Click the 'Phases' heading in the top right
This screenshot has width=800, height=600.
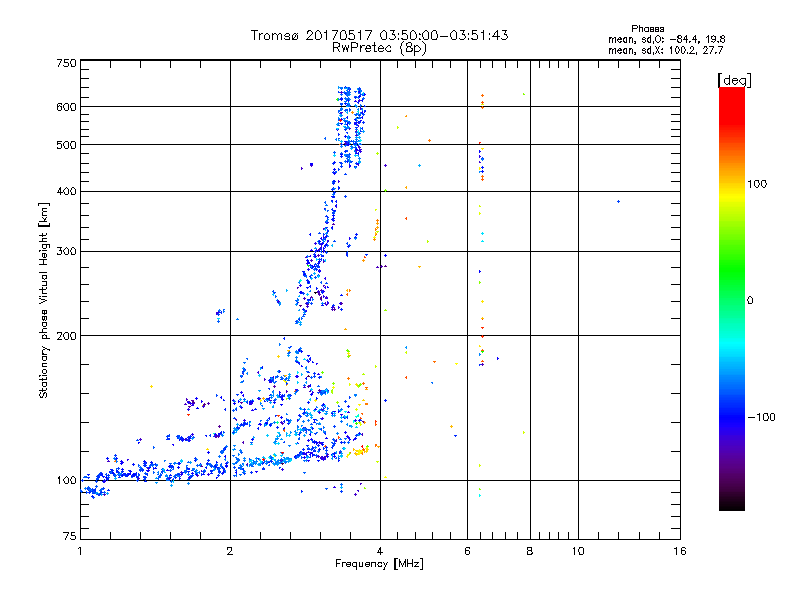(647, 29)
